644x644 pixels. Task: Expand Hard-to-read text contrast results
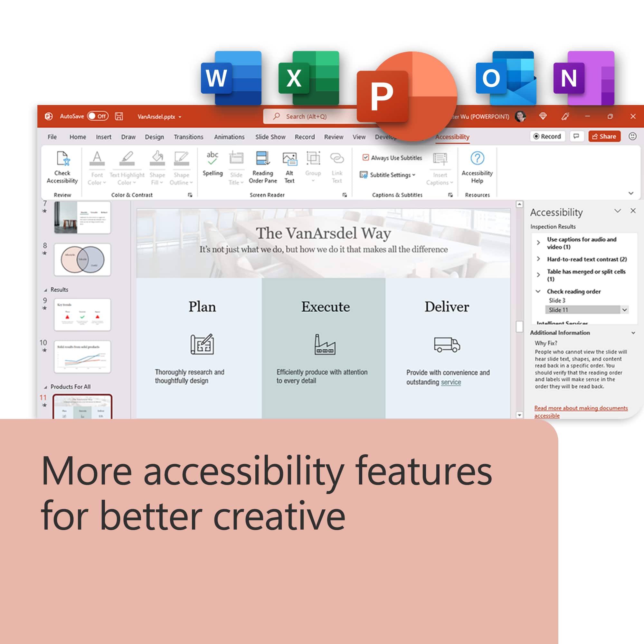[x=538, y=259]
